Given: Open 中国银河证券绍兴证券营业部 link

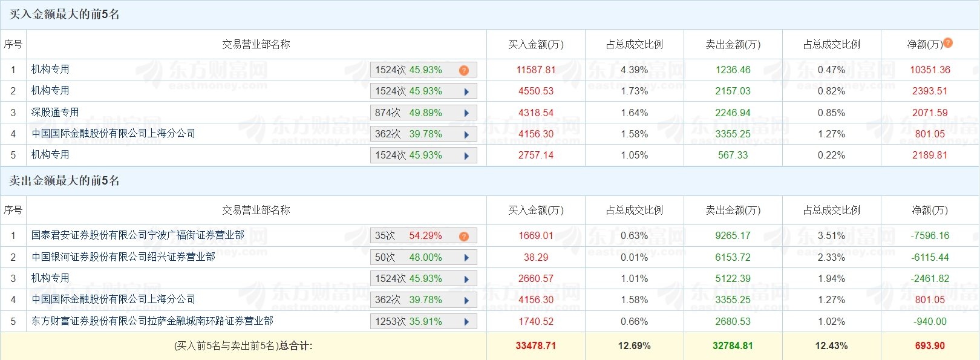Looking at the screenshot, I should [x=123, y=257].
